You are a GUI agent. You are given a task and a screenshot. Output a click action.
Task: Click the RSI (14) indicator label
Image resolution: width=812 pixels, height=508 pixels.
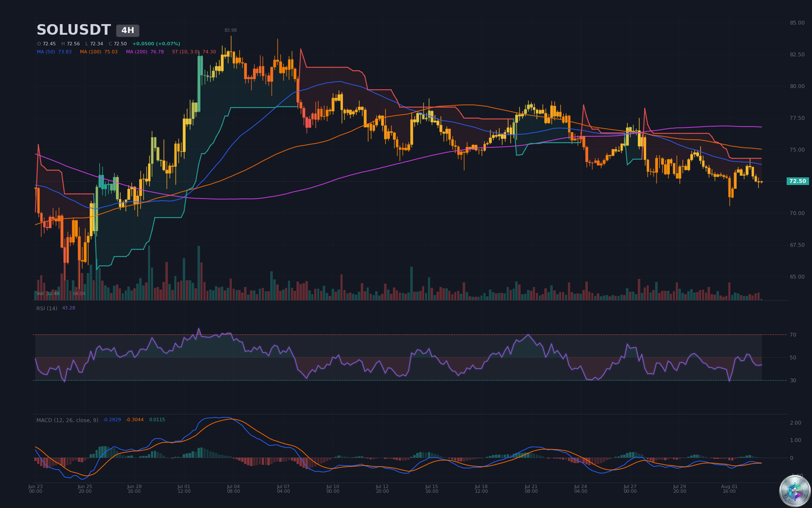[47, 308]
